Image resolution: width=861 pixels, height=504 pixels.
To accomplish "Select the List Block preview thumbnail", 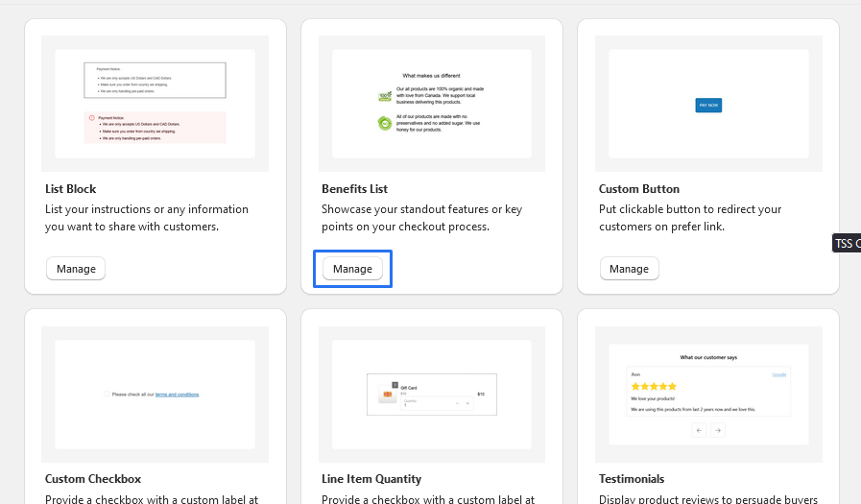I will coord(155,104).
